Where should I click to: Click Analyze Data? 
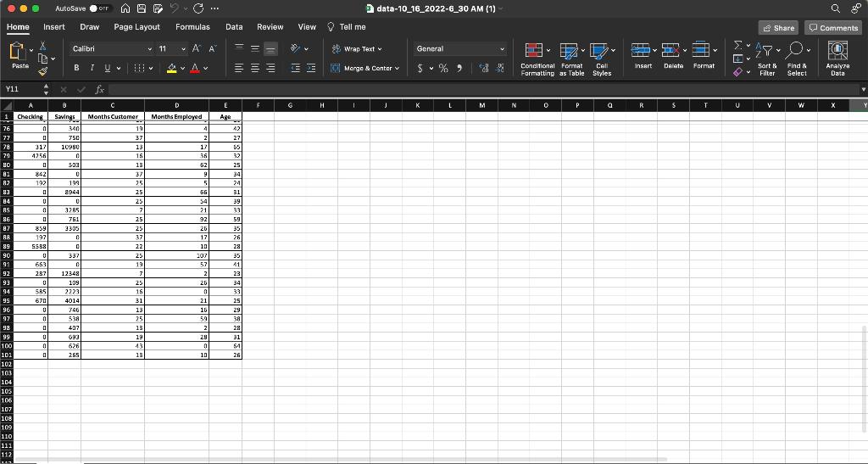(x=837, y=59)
